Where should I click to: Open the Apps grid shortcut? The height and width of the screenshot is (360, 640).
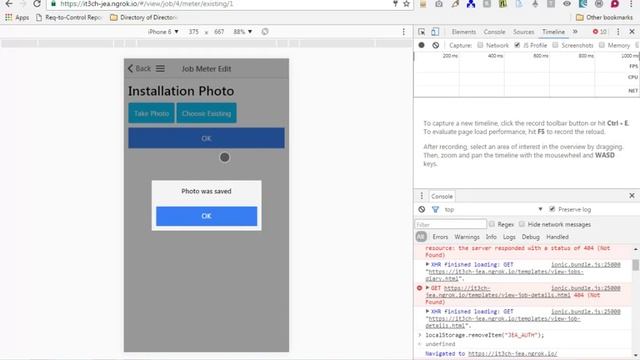click(x=17, y=18)
